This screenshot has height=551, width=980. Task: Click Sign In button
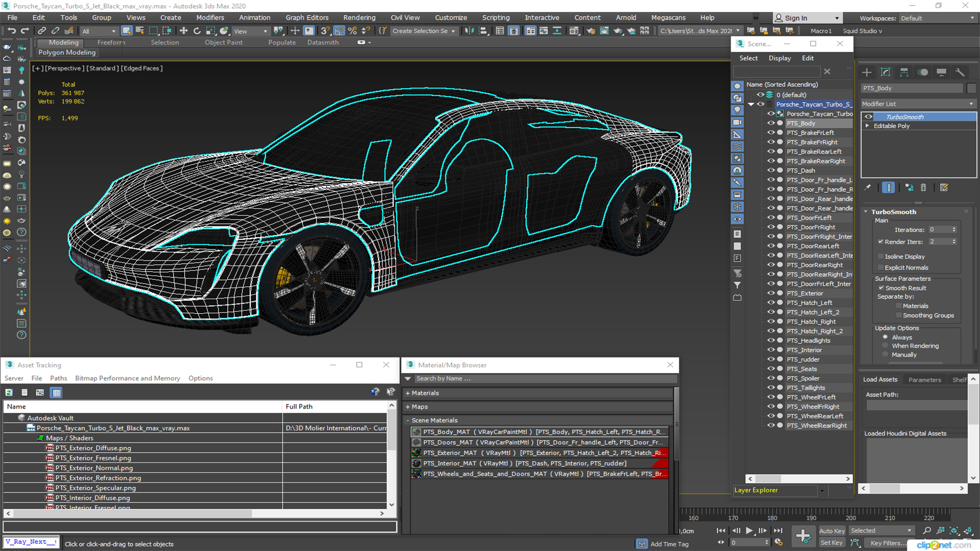806,18
